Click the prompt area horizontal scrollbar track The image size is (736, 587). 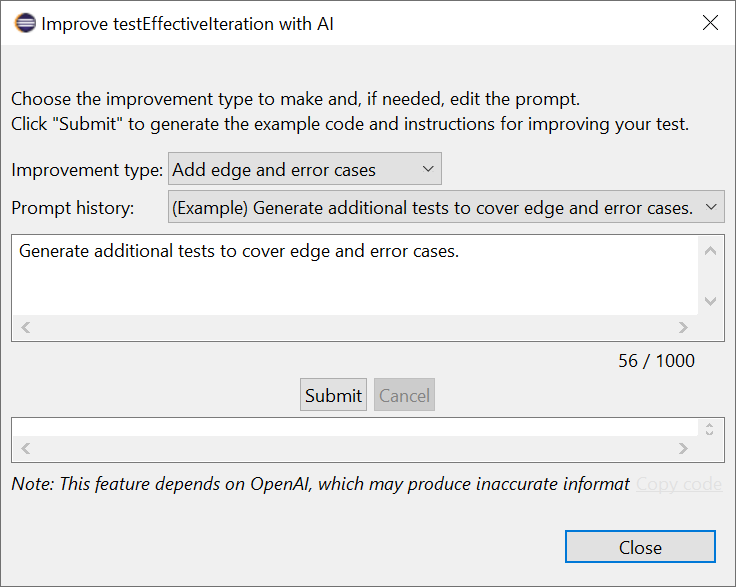click(354, 327)
